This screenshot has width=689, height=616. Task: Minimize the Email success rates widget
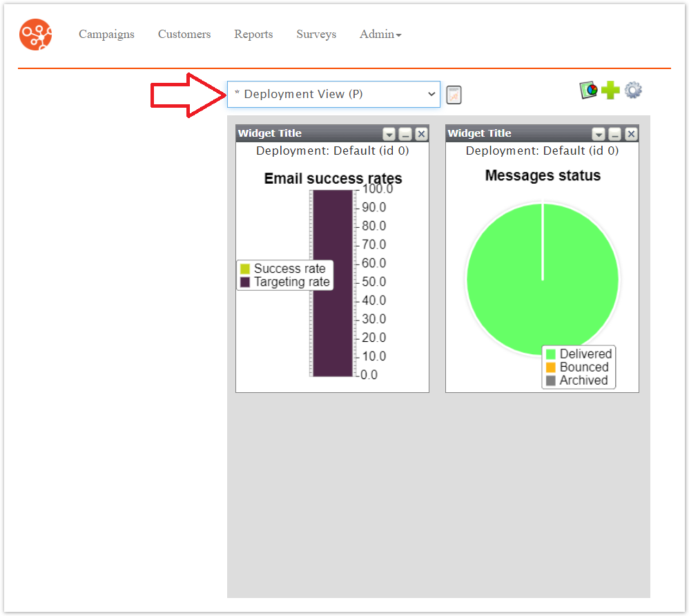tap(405, 134)
